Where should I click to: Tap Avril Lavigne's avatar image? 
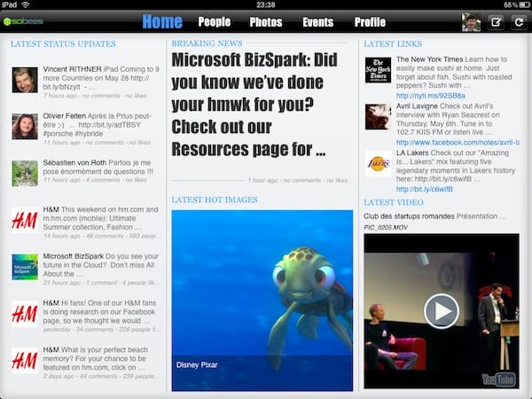click(x=378, y=116)
